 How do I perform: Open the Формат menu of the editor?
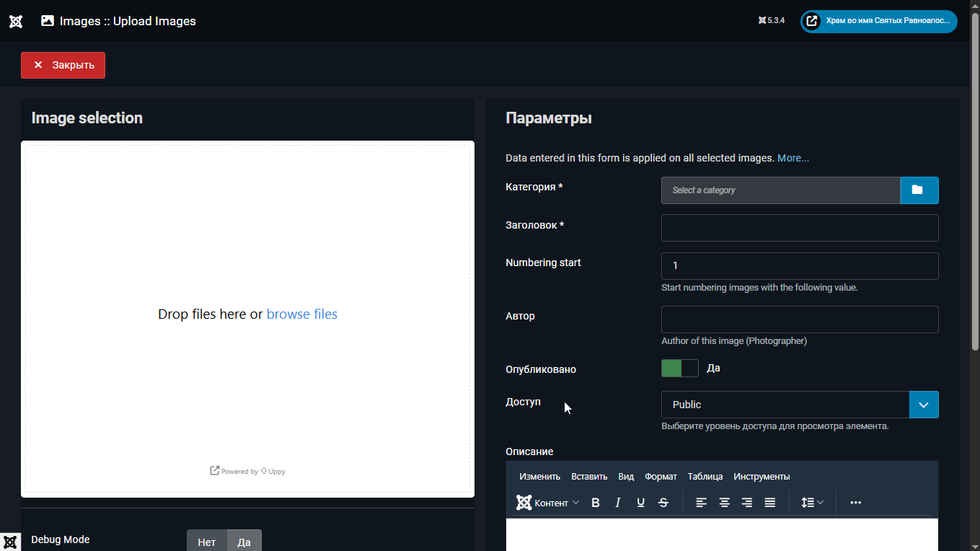click(661, 476)
